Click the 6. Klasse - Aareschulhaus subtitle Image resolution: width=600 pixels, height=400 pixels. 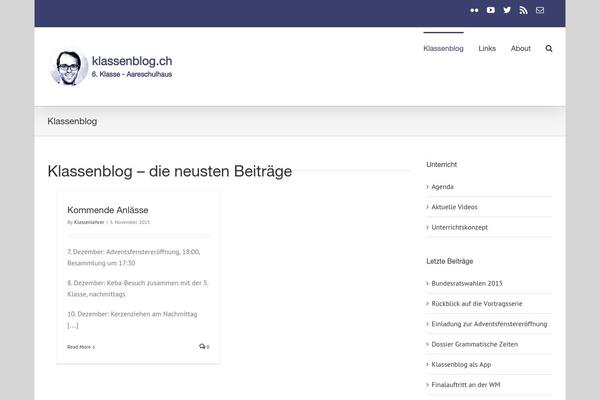tap(132, 74)
